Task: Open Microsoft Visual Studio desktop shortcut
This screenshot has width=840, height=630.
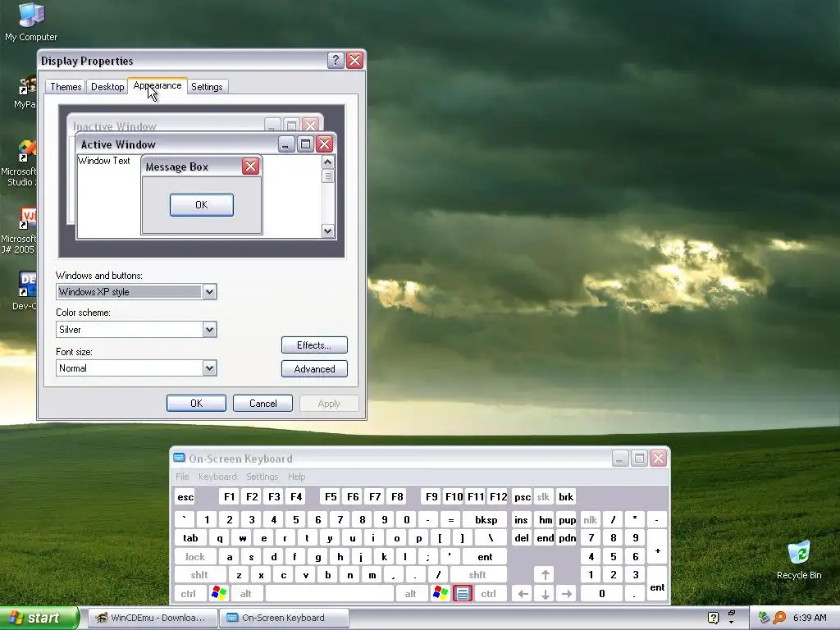Action: (21, 163)
